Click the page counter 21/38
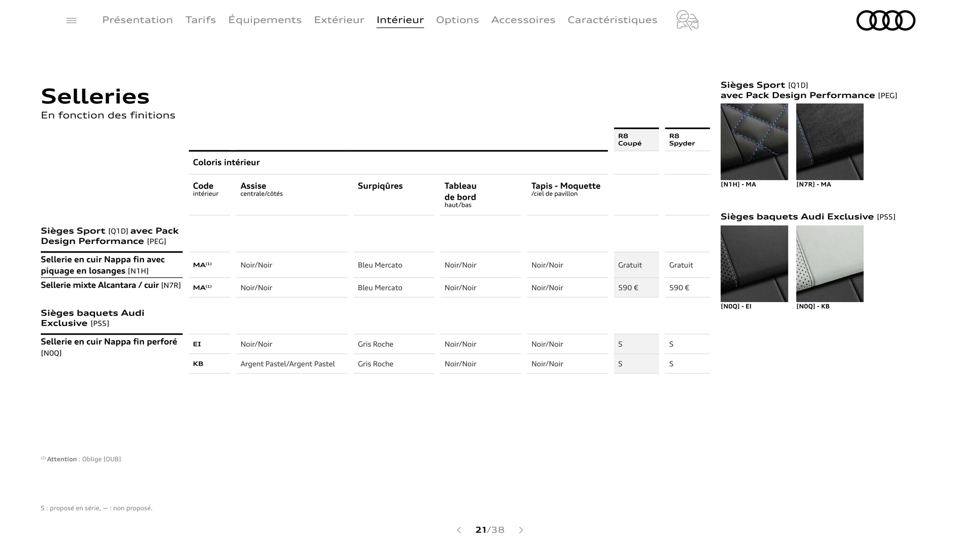The image size is (980, 551). [490, 530]
